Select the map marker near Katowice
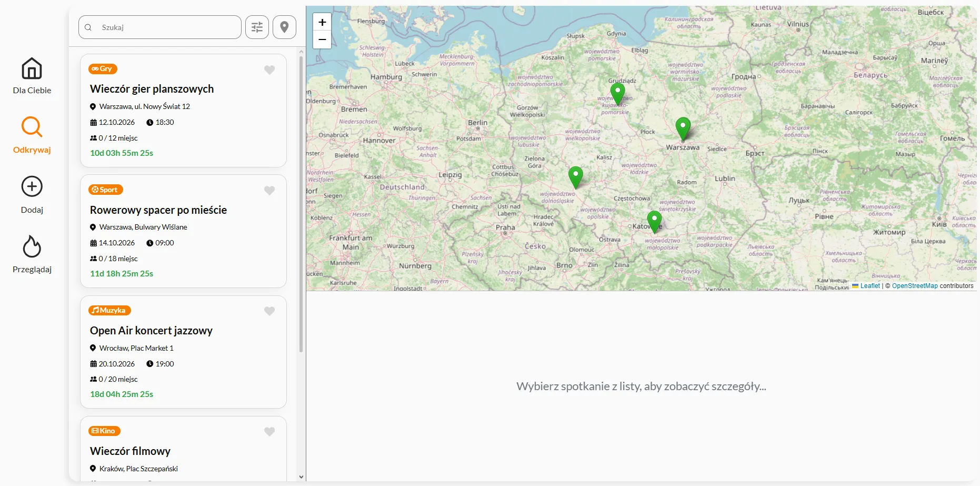 (654, 222)
